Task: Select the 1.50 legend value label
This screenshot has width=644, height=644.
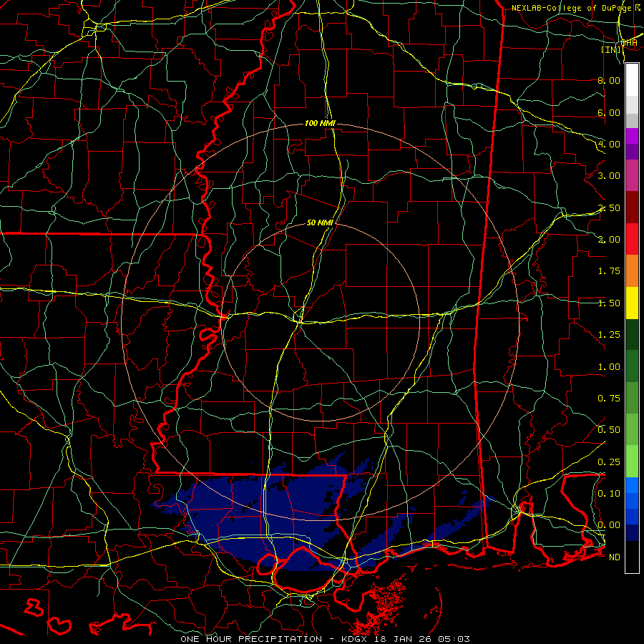Action: [609, 303]
